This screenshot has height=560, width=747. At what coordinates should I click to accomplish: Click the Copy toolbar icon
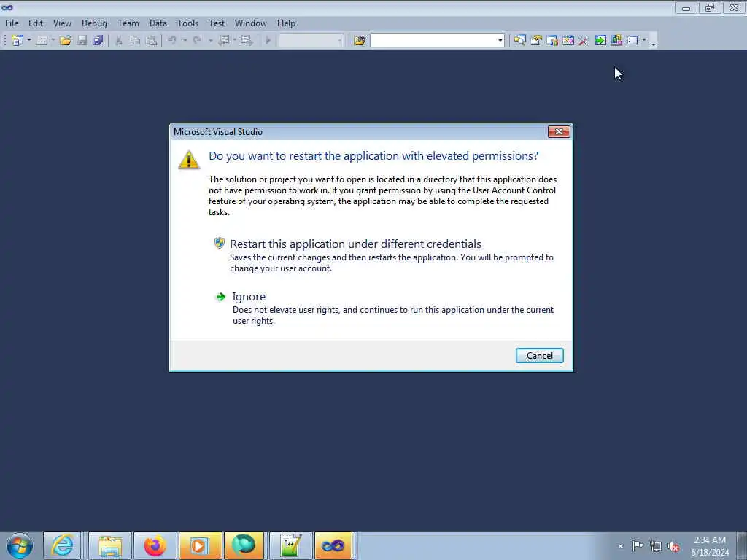tap(135, 41)
